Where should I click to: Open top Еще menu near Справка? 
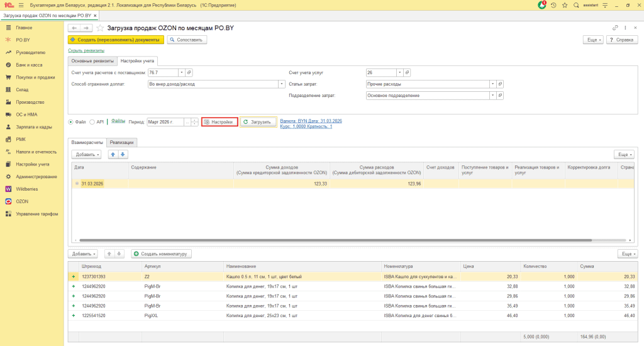[x=594, y=40]
